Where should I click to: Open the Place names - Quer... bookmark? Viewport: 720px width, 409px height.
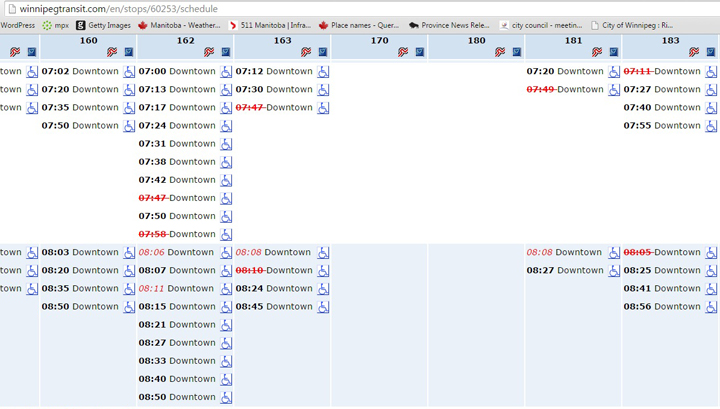pyautogui.click(x=359, y=25)
